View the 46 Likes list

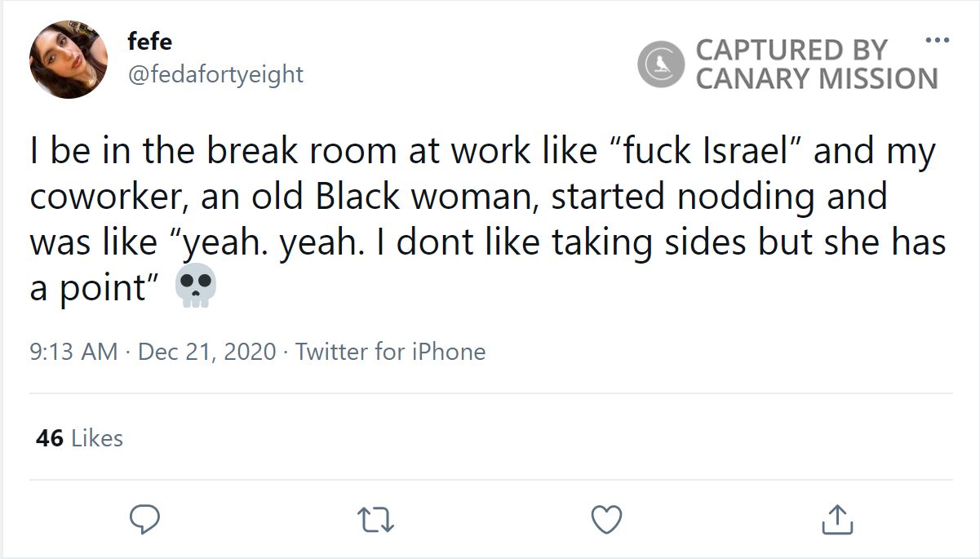[x=80, y=438]
